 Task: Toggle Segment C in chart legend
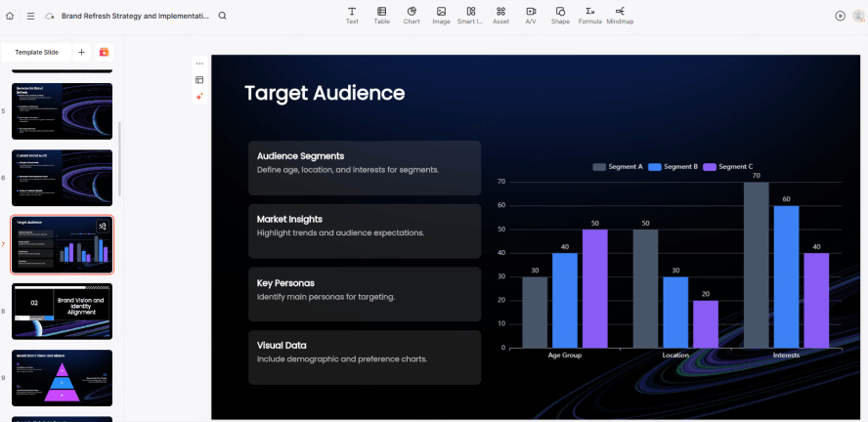tap(728, 166)
